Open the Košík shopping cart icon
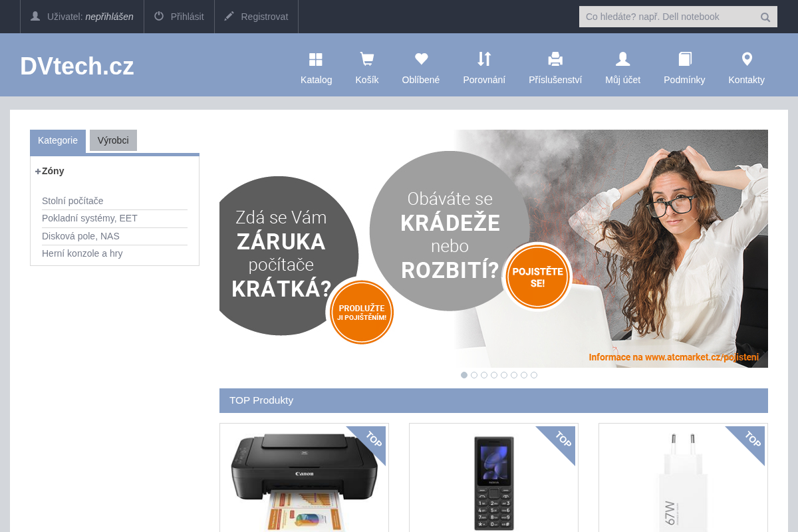Image resolution: width=798 pixels, height=532 pixels. (x=366, y=59)
